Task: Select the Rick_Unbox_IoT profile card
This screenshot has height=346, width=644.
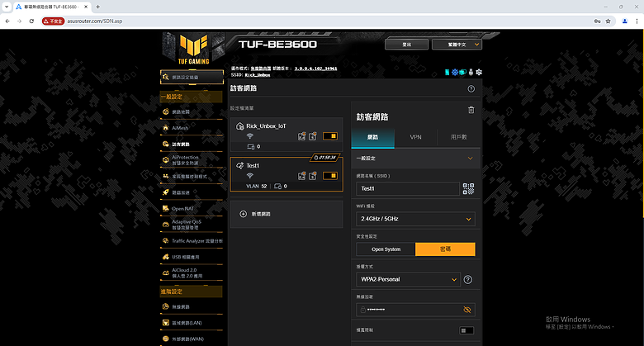Action: click(x=286, y=135)
